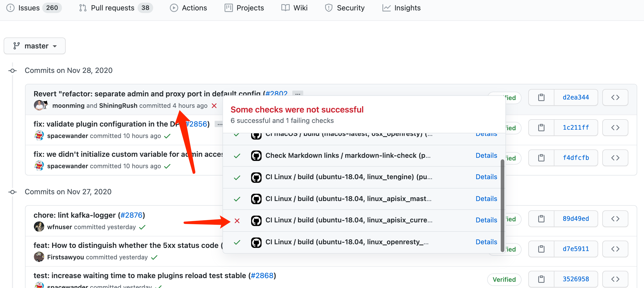Viewport: 644px width, 288px height.
Task: Click the Actions play icon in the navbar
Action: (x=174, y=8)
